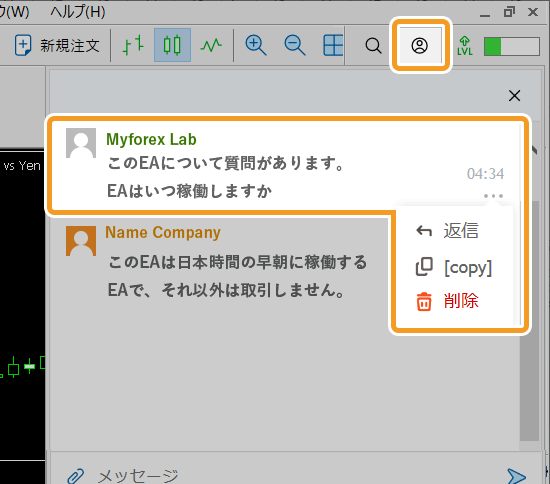Switch chart to bar chart mode
The image size is (550, 484).
[133, 45]
